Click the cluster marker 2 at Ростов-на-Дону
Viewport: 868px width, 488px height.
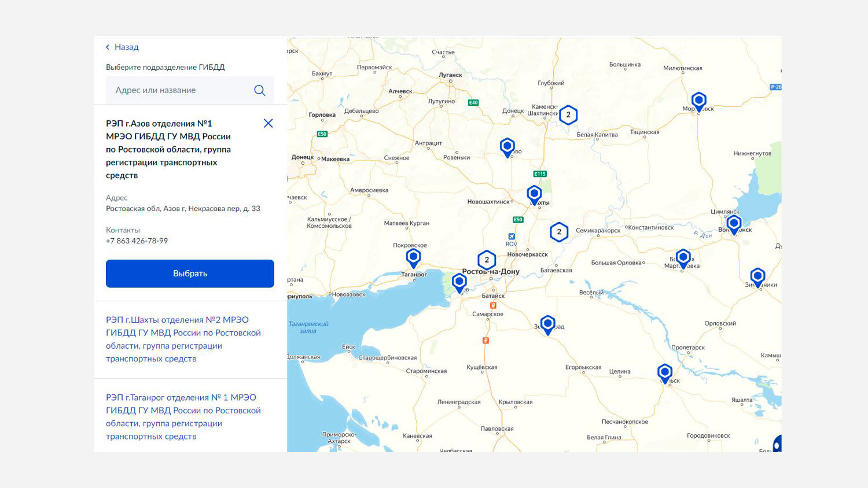[x=487, y=260]
